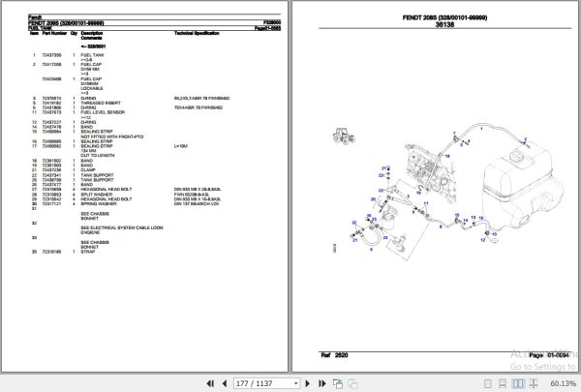Click the L=10M specification on item 17
Image resolution: width=581 pixels, height=392 pixels.
180,146
